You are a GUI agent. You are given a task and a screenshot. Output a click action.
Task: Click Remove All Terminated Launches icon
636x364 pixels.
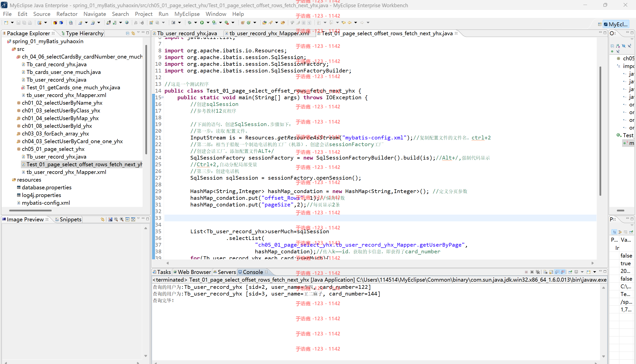click(538, 272)
